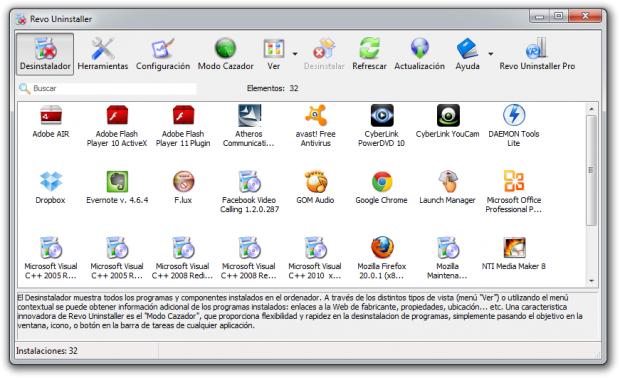Check for Actualización update
The image size is (620, 378).
420,54
